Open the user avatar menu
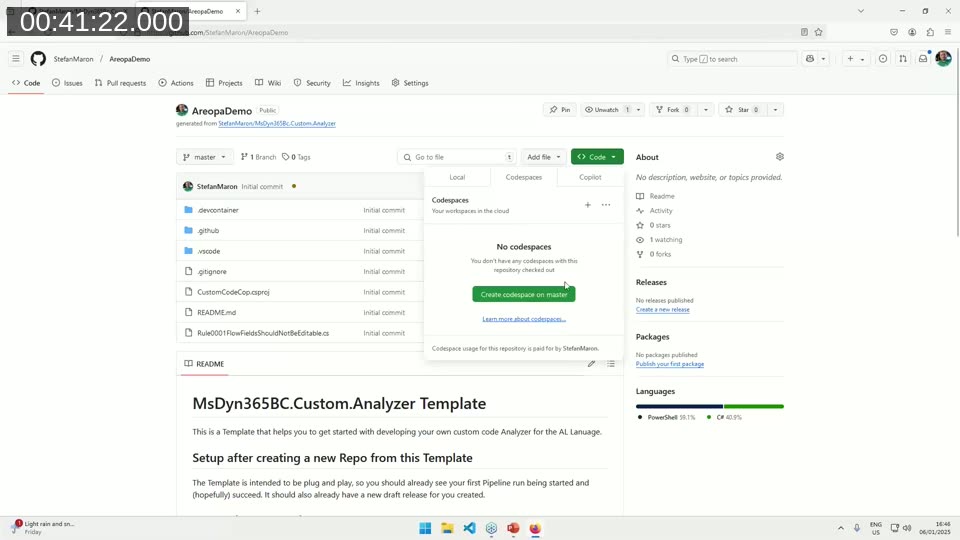 943,59
